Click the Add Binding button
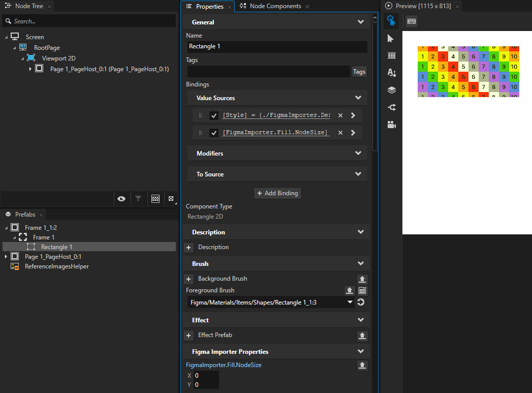The height and width of the screenshot is (393, 532). tap(277, 193)
